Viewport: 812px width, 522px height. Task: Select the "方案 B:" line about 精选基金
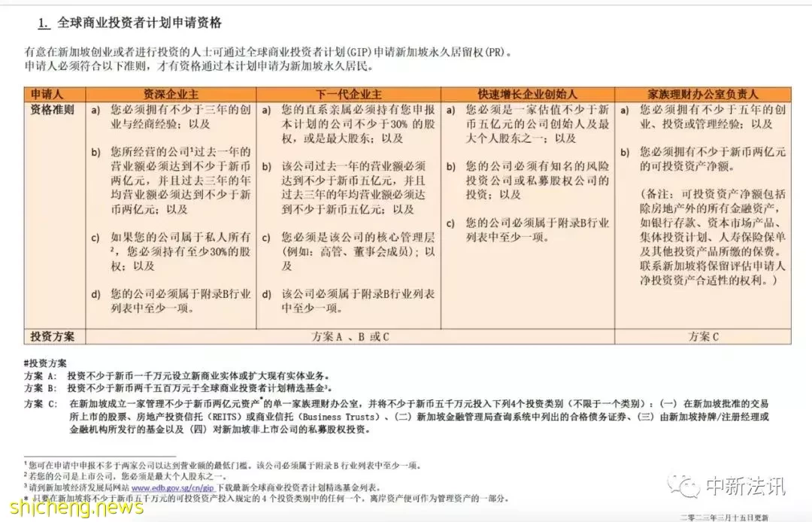(177, 388)
